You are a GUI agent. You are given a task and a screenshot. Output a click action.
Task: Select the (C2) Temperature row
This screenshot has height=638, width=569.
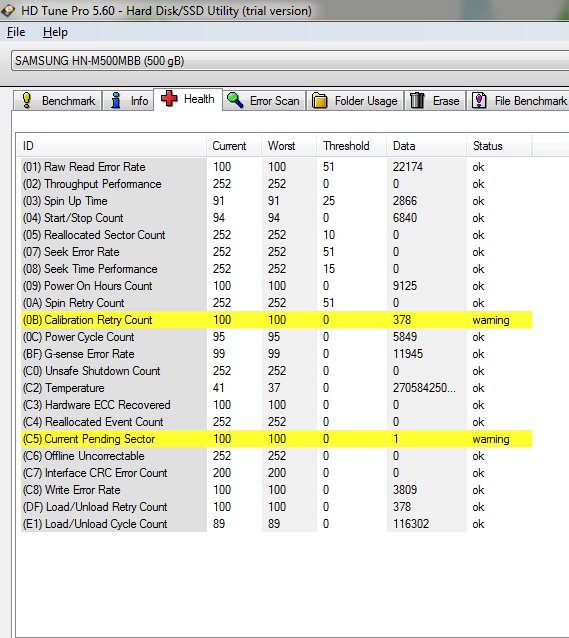pos(276,388)
